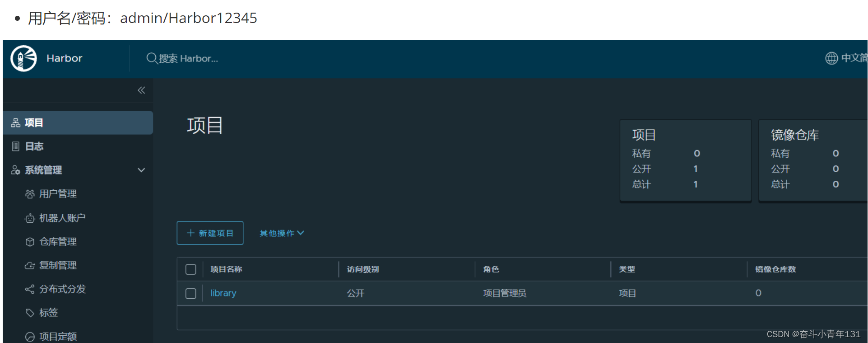
Task: Click the 分布式分发 share icon
Action: 30,289
